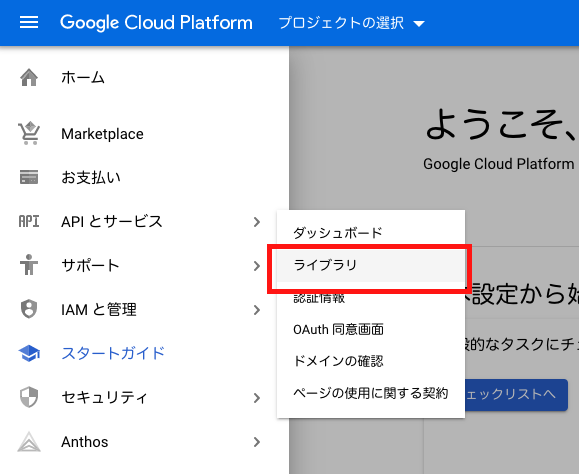
Task: Expand the Anthos submenu arrow
Action: click(257, 442)
